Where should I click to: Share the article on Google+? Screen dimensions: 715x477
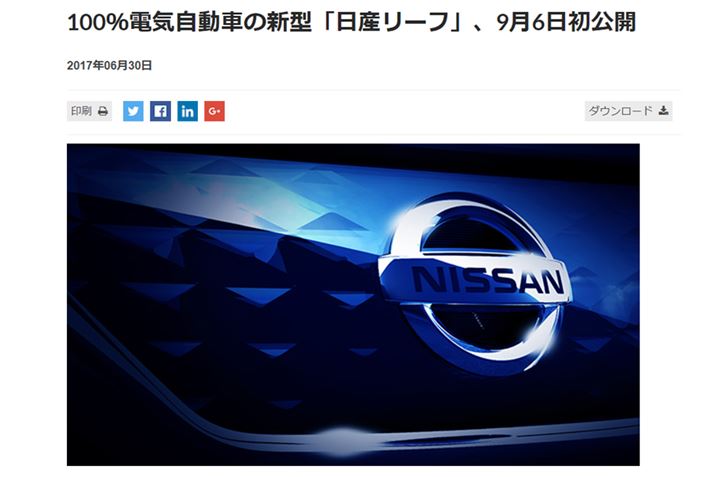pyautogui.click(x=214, y=111)
